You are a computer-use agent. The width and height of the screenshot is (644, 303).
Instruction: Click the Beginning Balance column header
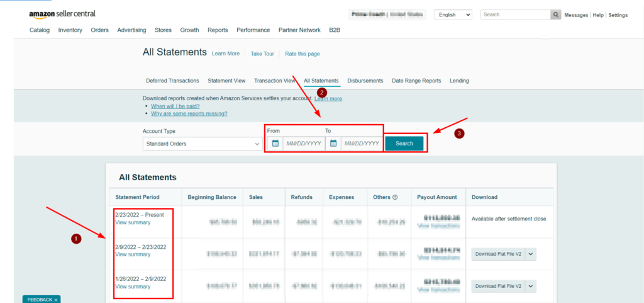(x=212, y=197)
